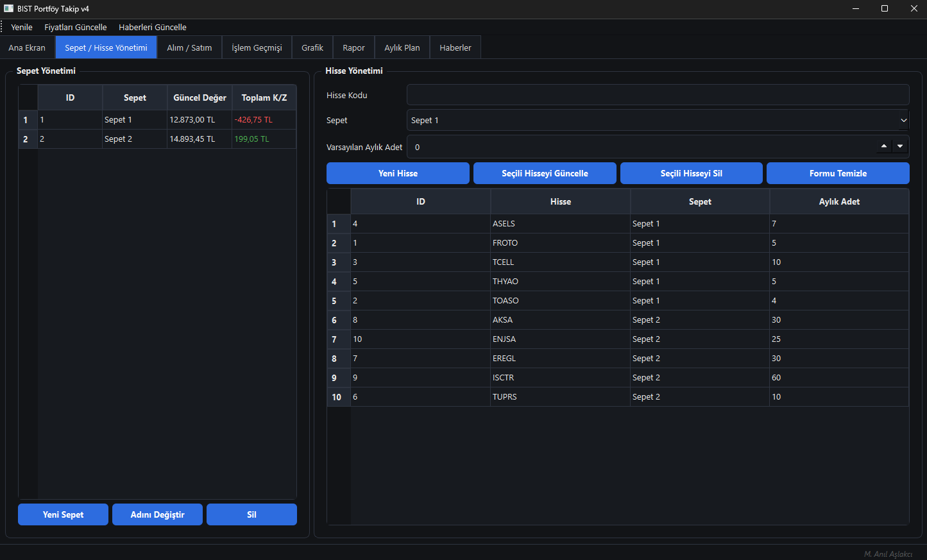Decrease Varsayılan Aylık Adet with down arrow
Screen dimensions: 927x560
[900, 146]
